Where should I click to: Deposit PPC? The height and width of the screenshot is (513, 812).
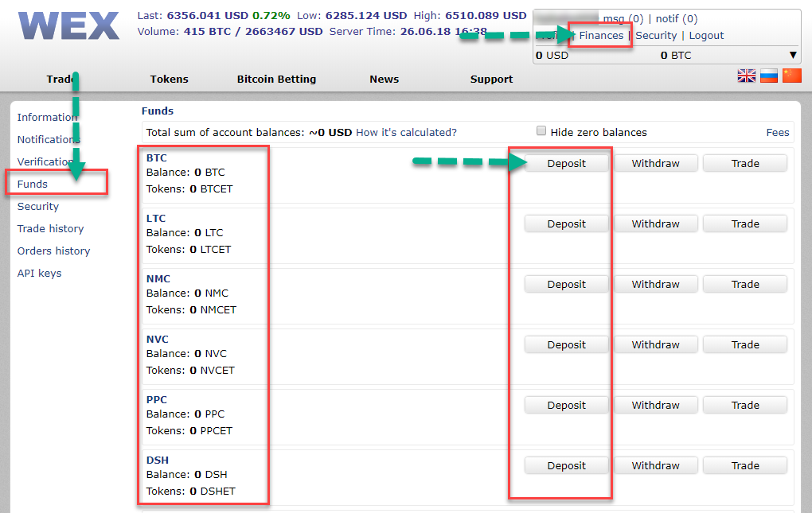[567, 406]
